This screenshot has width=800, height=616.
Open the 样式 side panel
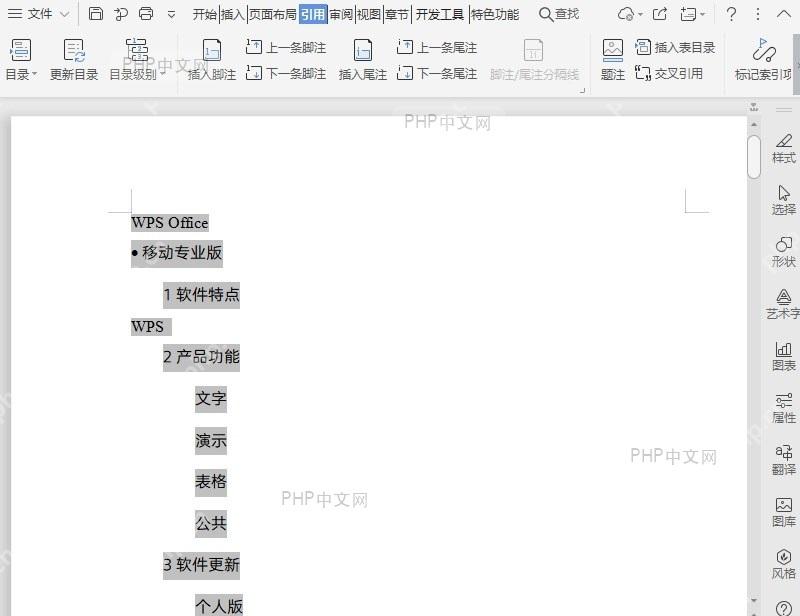784,149
